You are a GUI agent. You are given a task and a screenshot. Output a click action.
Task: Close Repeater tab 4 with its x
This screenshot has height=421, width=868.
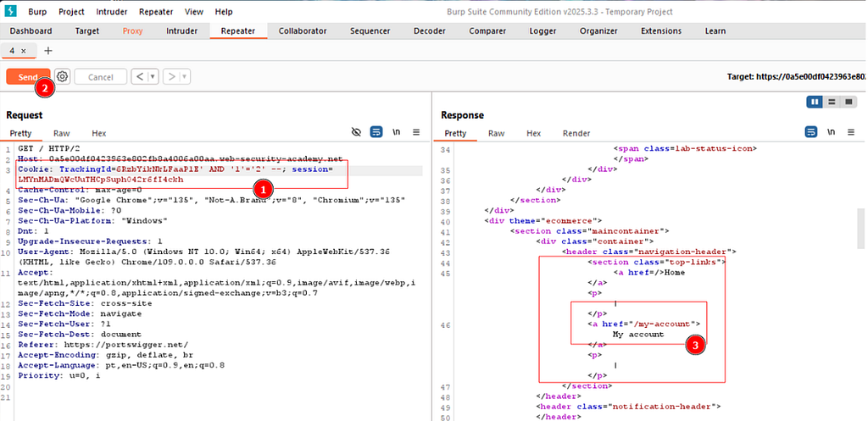pyautogui.click(x=23, y=50)
